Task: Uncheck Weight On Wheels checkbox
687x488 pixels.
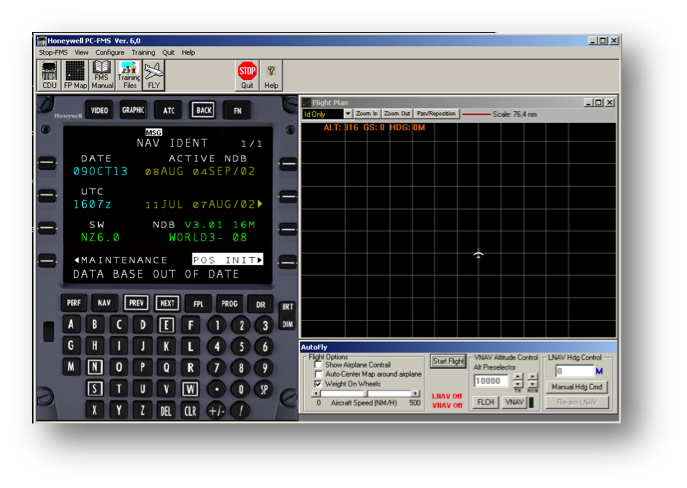Action: coord(318,384)
